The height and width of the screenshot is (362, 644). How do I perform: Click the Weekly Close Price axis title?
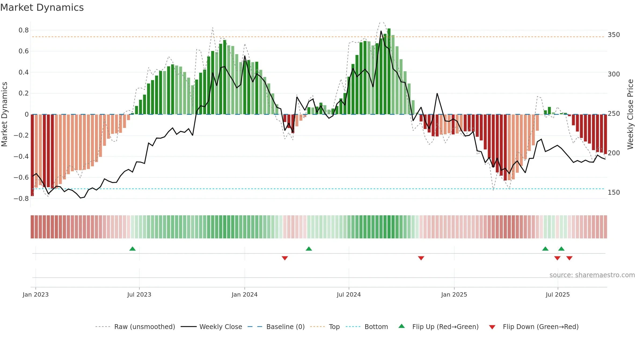(630, 114)
